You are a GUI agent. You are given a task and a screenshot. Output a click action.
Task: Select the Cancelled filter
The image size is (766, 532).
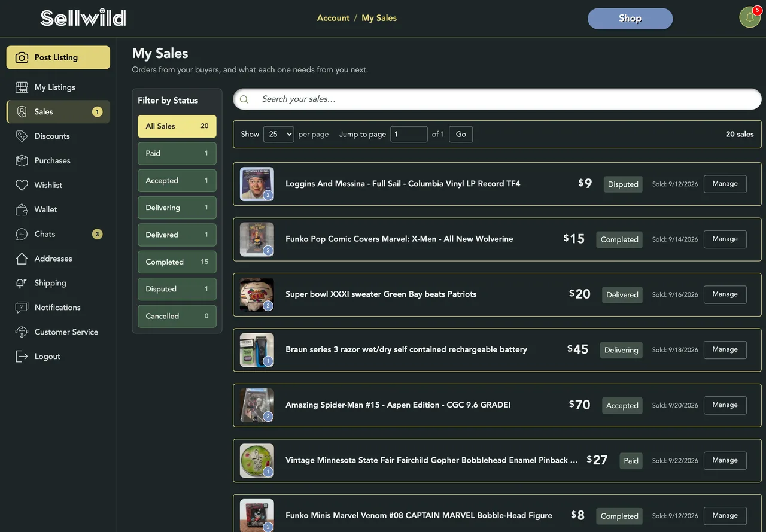tap(177, 317)
